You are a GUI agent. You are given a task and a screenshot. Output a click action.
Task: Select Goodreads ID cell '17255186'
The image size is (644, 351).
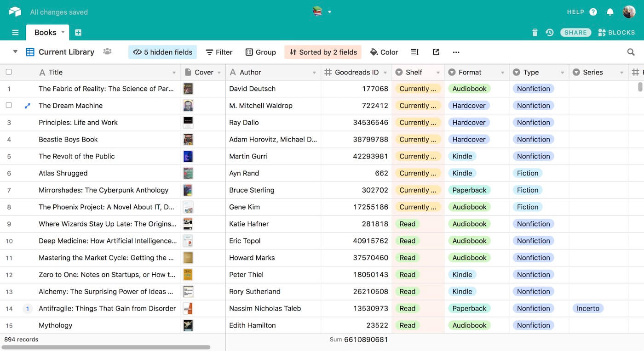[x=356, y=207]
